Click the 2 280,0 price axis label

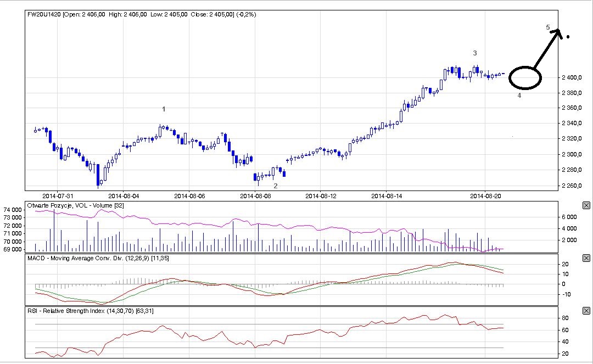pos(572,170)
